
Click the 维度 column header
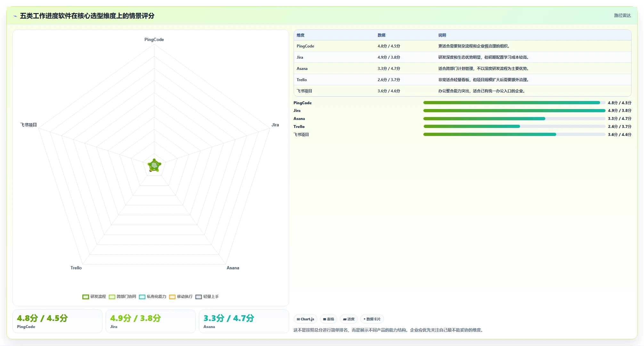(x=300, y=35)
